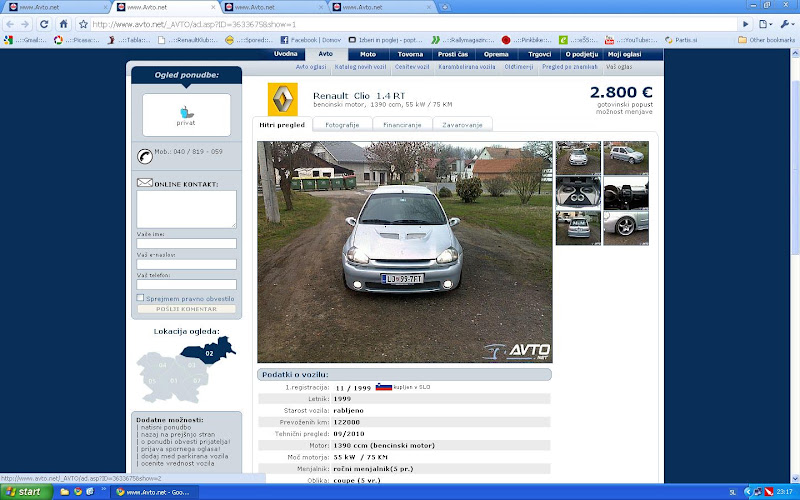Click the browser Forward arrow
Viewport: 800px width, 500px height.
pyautogui.click(x=25, y=24)
